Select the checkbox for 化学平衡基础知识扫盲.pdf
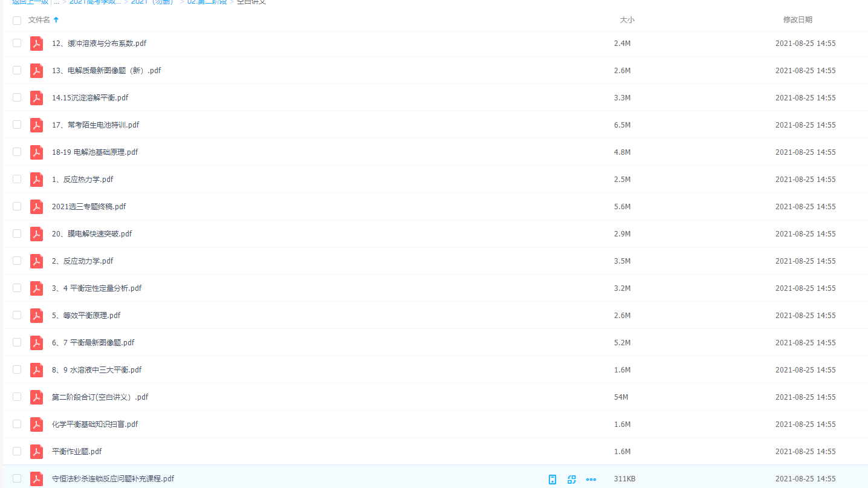The height and width of the screenshot is (488, 868). pos(17,424)
